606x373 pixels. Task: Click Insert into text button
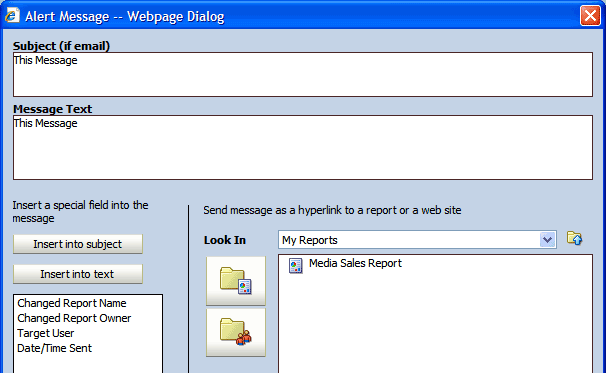click(x=78, y=274)
